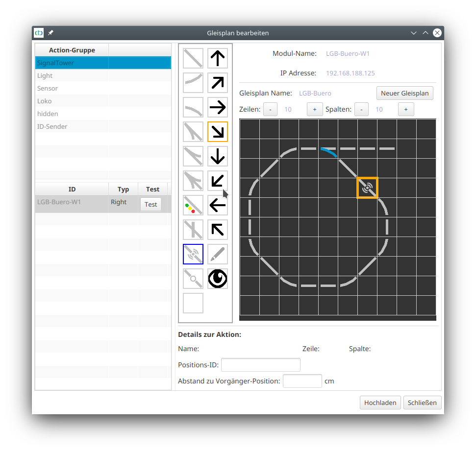Click the cb application logo
The image size is (476, 452).
pos(38,33)
